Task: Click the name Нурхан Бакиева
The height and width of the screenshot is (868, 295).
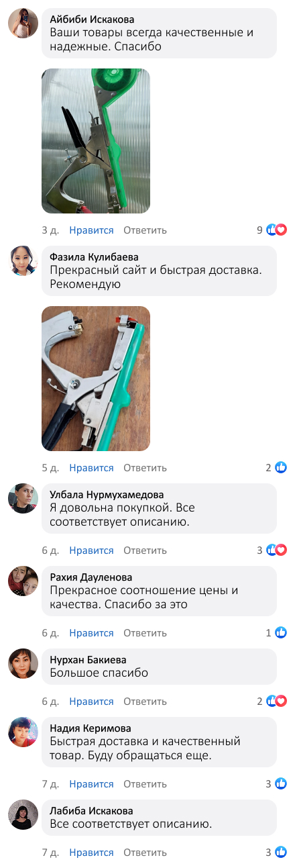Action: point(88,660)
